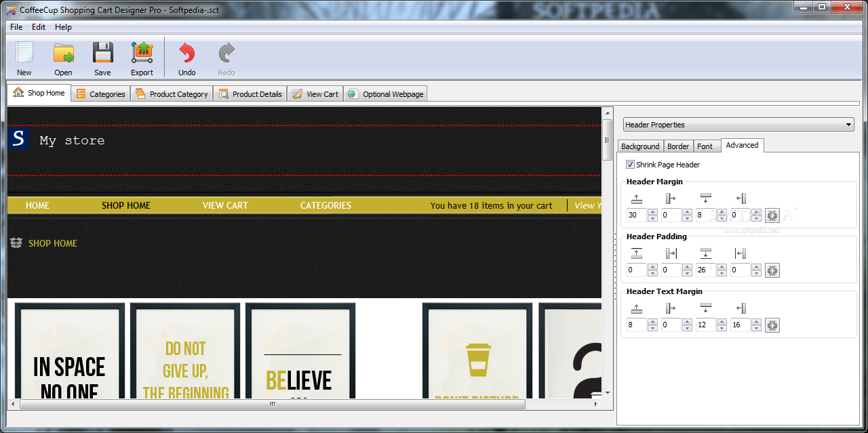Switch to the Product Category tab
Viewport: 868px width, 433px height.
point(172,94)
